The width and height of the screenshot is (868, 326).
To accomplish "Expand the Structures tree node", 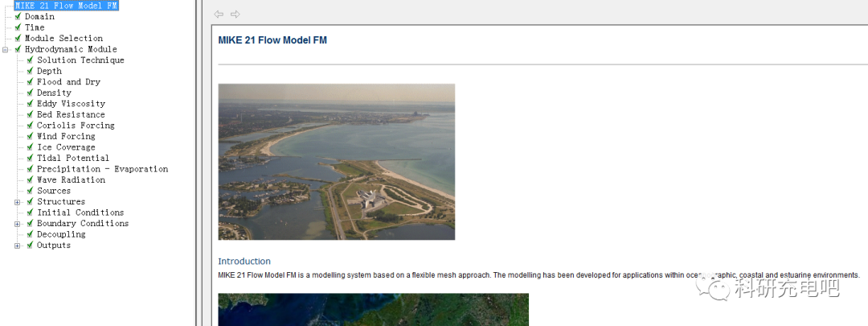I will (17, 202).
